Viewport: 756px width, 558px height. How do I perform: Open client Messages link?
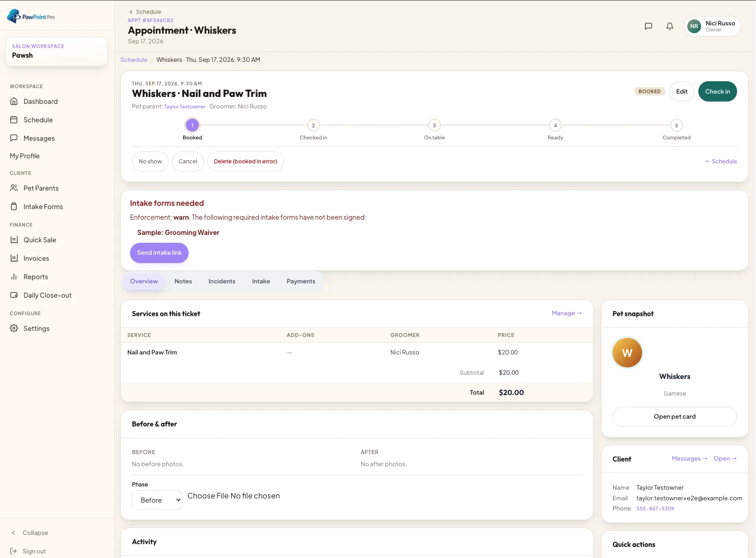click(690, 458)
